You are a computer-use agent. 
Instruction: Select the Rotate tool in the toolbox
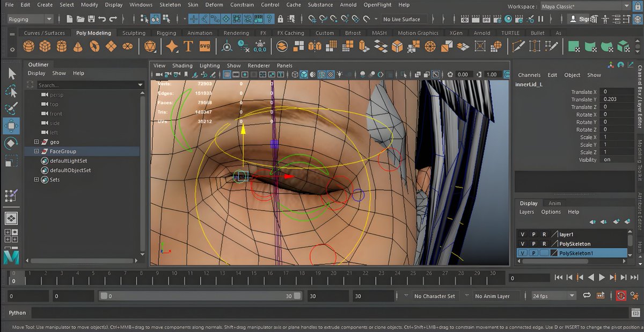click(x=11, y=143)
